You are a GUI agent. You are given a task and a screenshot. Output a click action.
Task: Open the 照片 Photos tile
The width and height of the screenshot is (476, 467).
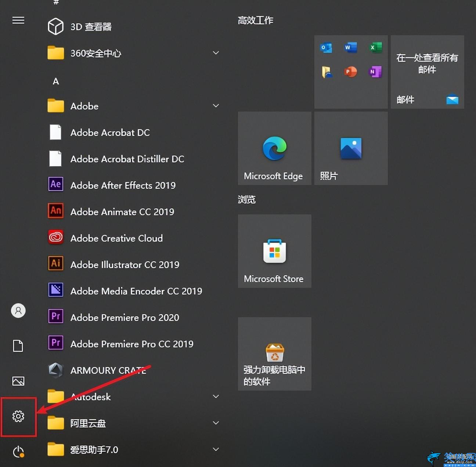pyautogui.click(x=351, y=148)
